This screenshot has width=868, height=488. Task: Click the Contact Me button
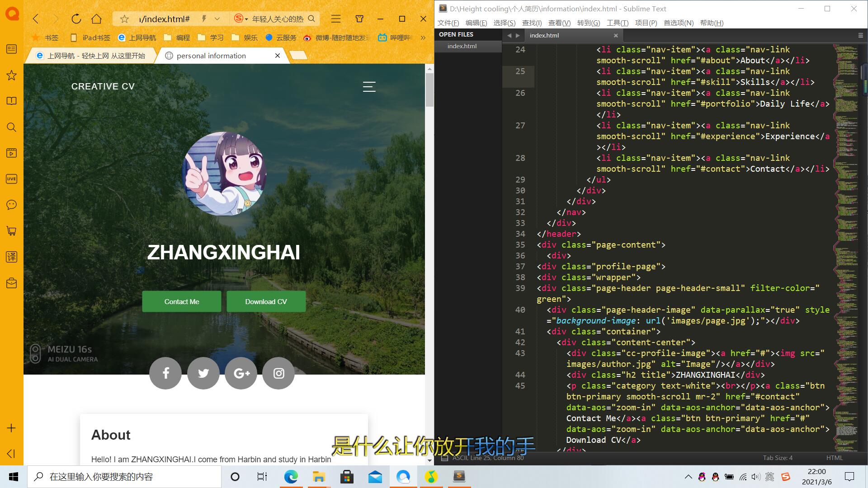pyautogui.click(x=182, y=301)
